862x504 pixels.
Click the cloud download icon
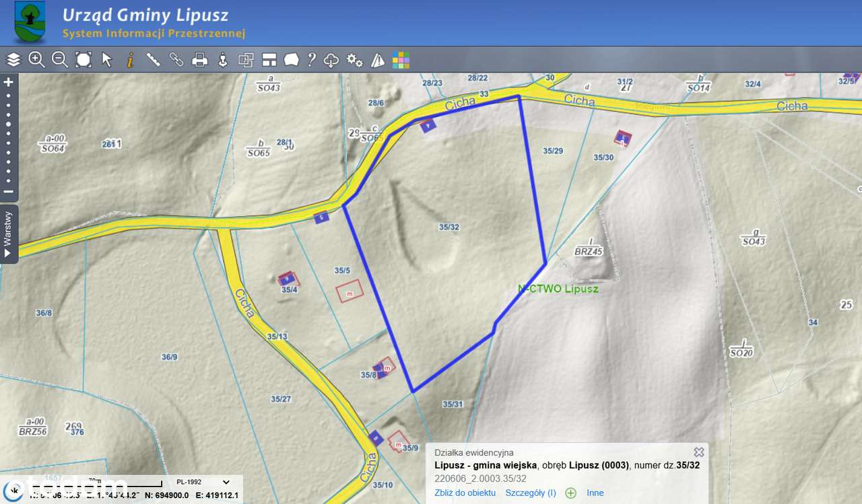coord(331,60)
